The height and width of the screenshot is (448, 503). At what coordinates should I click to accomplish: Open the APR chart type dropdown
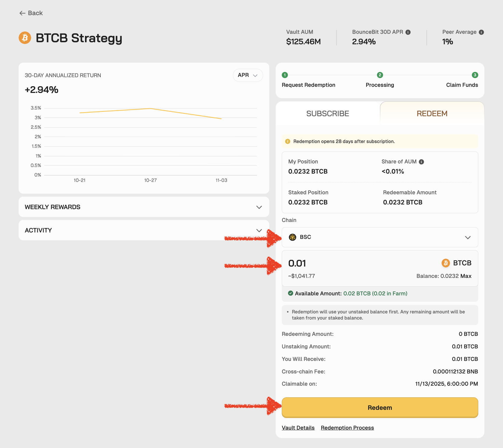pos(248,75)
